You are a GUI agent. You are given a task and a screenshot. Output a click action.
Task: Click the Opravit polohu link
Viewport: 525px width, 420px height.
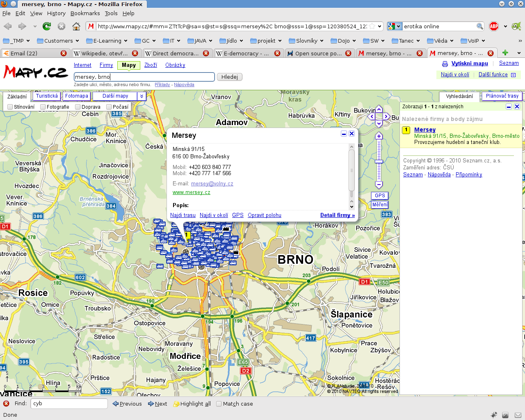click(265, 215)
